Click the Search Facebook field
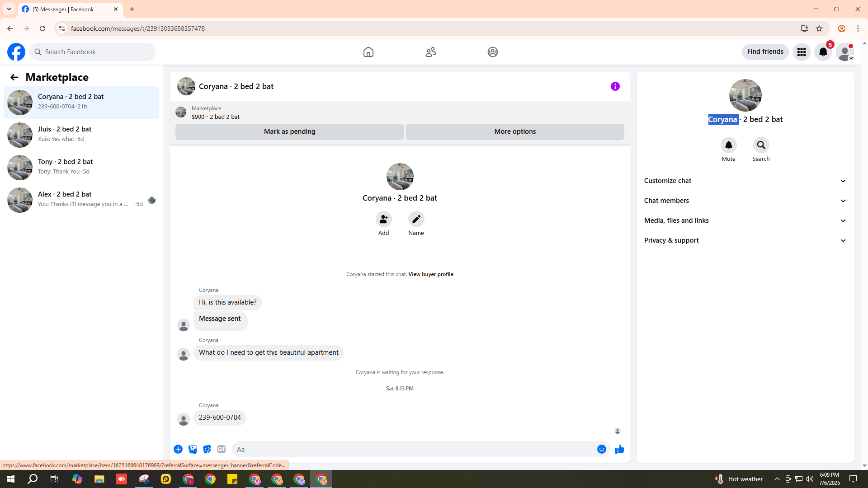Screen dimensions: 868x488 point(92,52)
